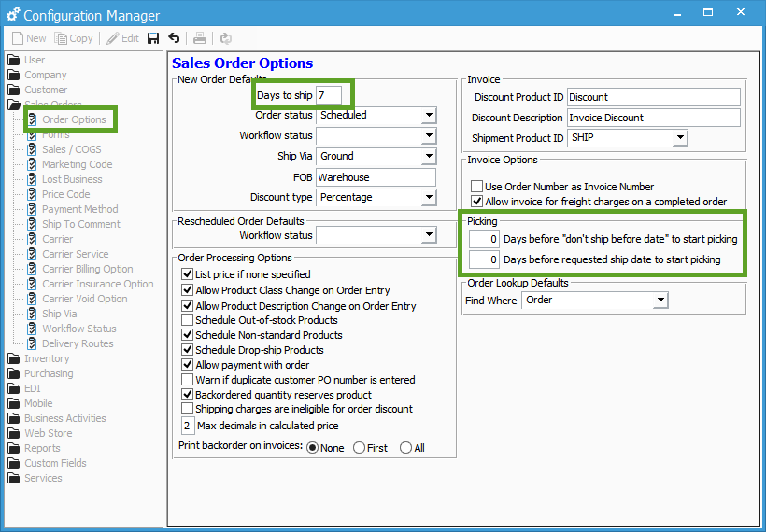Enable Schedule Out-of-stock Products
Image resolution: width=766 pixels, height=532 pixels.
point(187,320)
